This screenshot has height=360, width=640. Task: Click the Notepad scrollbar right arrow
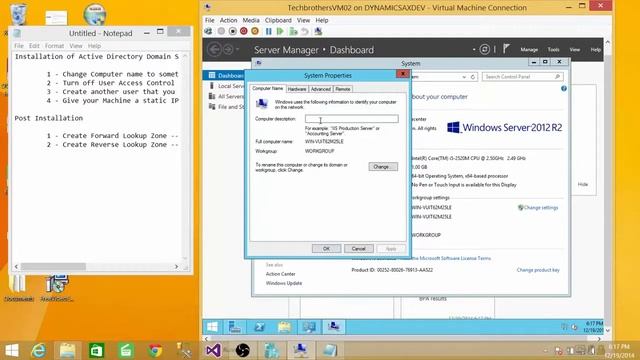pos(176,267)
